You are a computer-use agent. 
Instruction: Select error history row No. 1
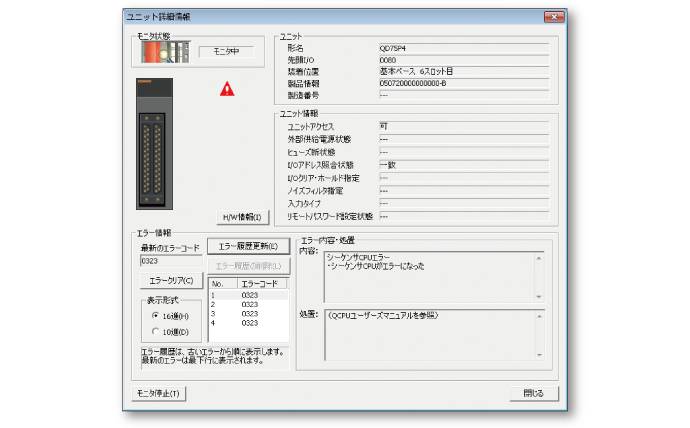point(248,296)
